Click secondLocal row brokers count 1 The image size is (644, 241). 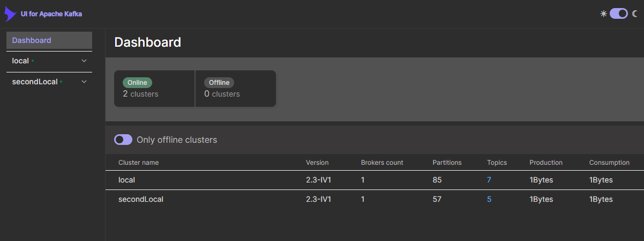tap(363, 199)
